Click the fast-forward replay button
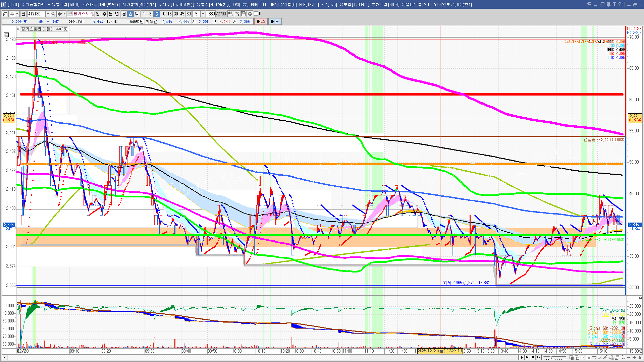 coord(539,357)
